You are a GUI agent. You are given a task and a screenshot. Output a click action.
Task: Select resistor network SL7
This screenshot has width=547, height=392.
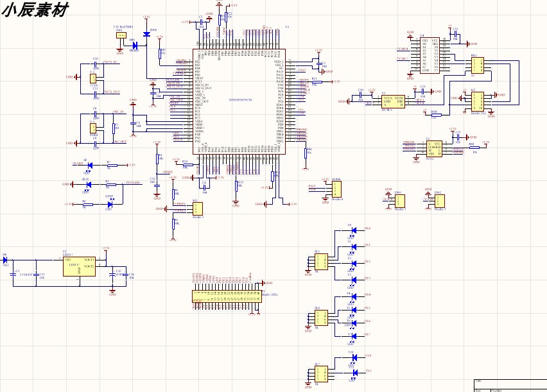[321, 374]
